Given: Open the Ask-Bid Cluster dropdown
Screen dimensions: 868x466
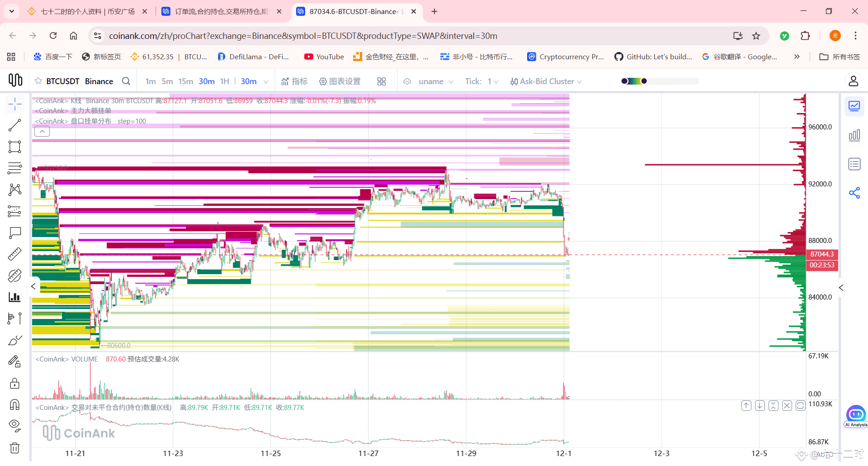Looking at the screenshot, I should click(546, 81).
